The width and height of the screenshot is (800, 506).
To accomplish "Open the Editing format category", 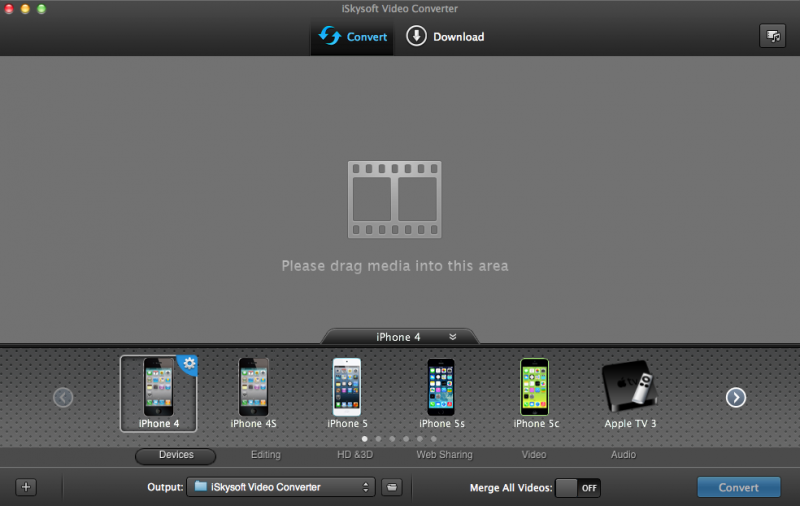I will [x=265, y=455].
